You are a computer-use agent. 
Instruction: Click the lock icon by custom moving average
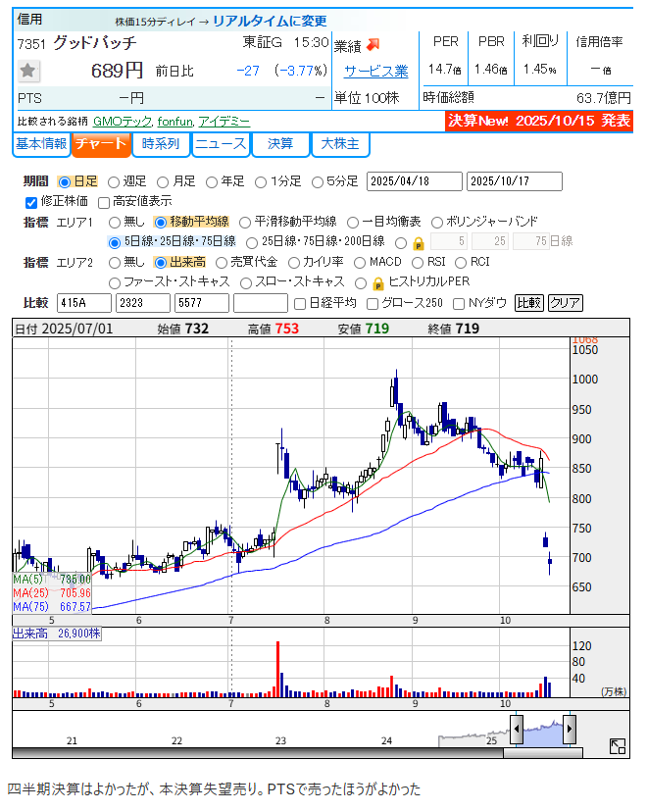pyautogui.click(x=418, y=242)
